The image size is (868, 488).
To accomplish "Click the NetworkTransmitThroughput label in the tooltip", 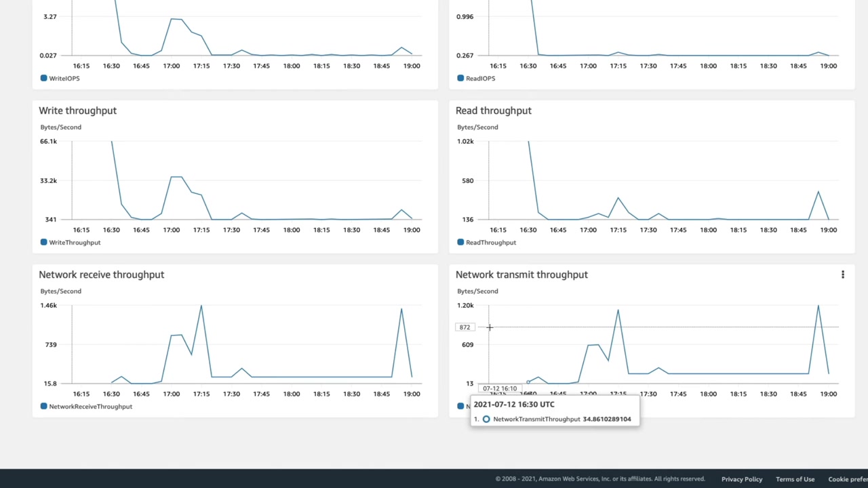I will 537,420.
